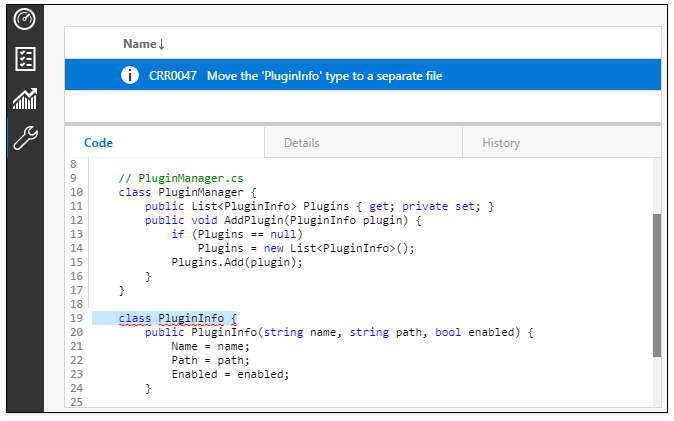Click the 'class PluginManager {' code line
The height and width of the screenshot is (421, 674).
pyautogui.click(x=188, y=192)
